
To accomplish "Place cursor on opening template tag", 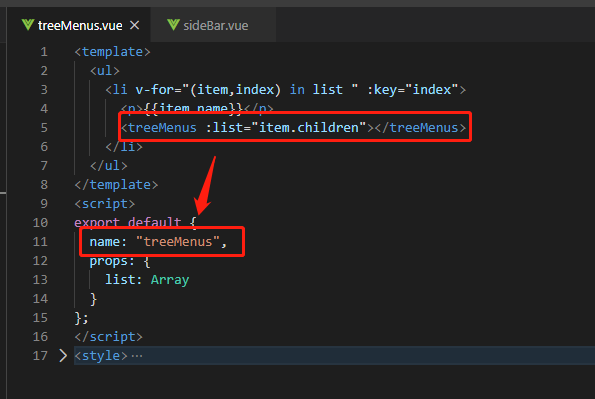I will pyautogui.click(x=112, y=52).
